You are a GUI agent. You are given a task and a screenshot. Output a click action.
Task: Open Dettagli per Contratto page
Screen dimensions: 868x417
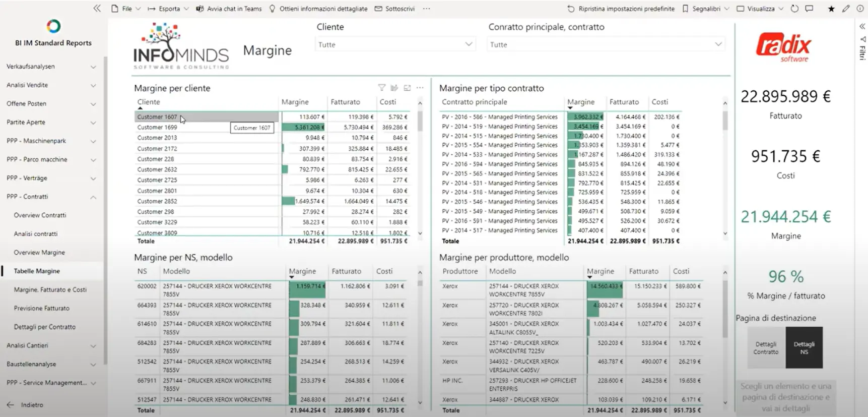(x=45, y=327)
